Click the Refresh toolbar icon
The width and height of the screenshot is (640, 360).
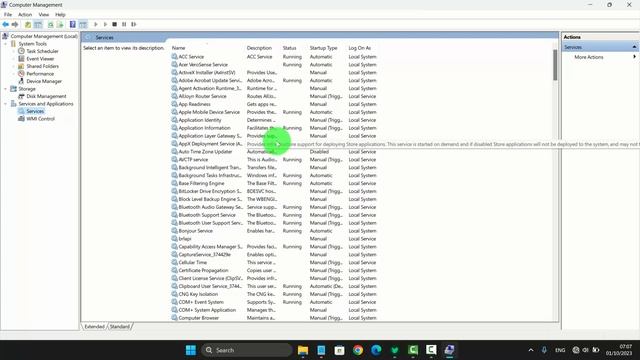coord(51,24)
